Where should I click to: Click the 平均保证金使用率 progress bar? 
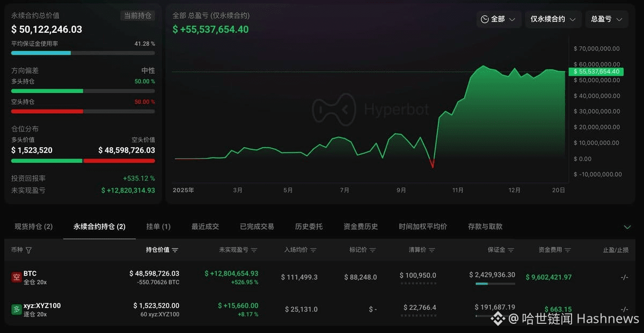point(83,53)
